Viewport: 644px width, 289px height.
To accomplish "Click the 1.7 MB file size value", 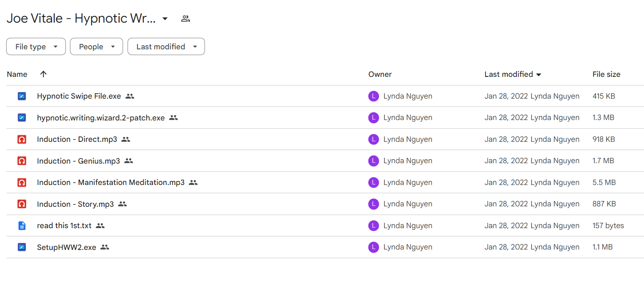I will 603,161.
